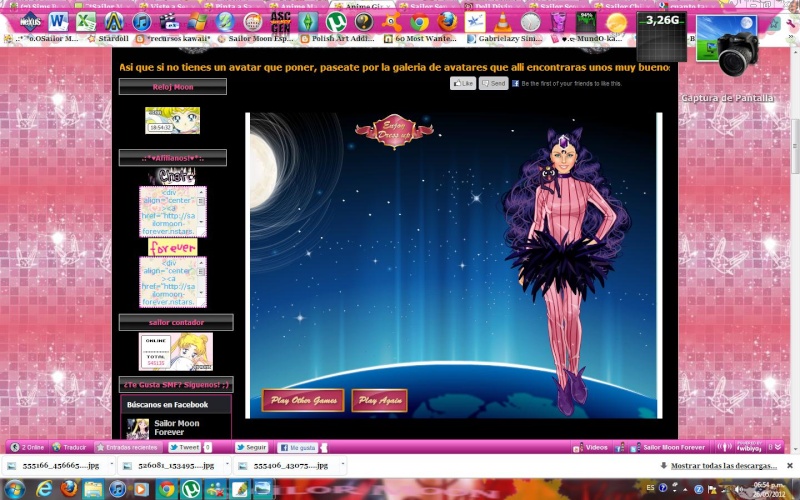
Task: Switch to the Pinta a Sa... browser tab
Action: (233, 6)
